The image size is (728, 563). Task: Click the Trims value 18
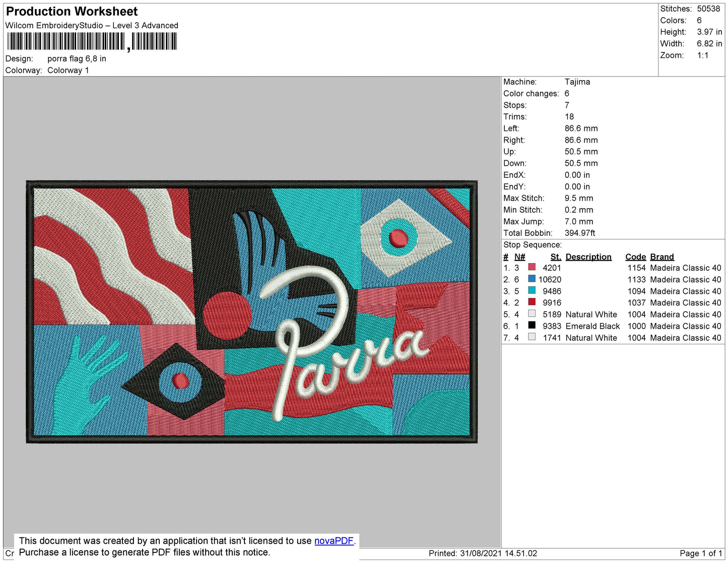click(x=569, y=116)
